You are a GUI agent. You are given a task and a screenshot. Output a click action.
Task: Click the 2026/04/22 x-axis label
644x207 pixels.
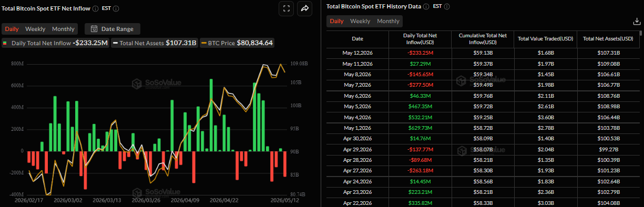point(224,200)
